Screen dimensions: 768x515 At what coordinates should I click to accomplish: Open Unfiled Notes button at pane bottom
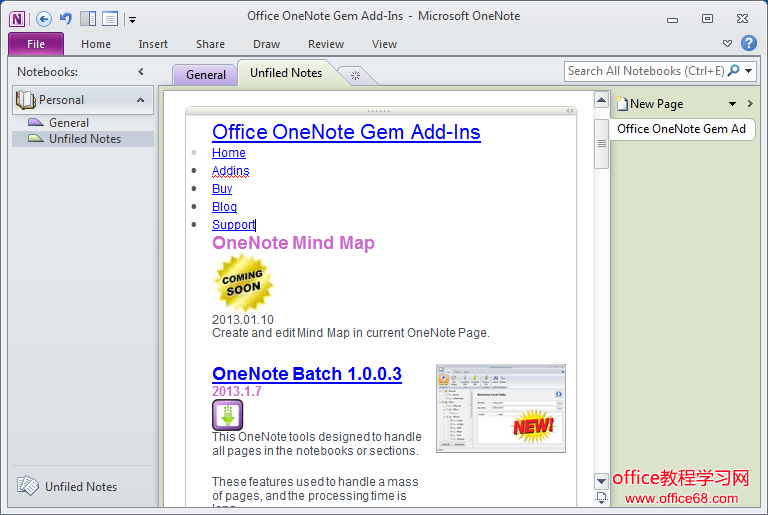[x=68, y=487]
